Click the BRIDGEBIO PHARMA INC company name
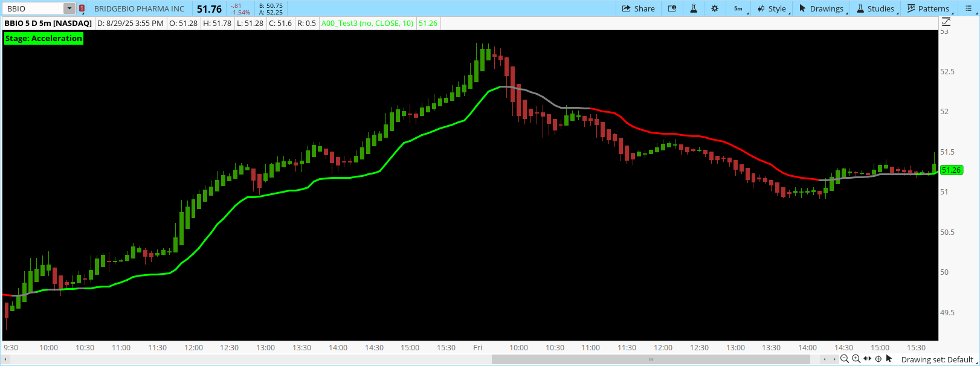The height and width of the screenshot is (366, 980). [x=139, y=8]
